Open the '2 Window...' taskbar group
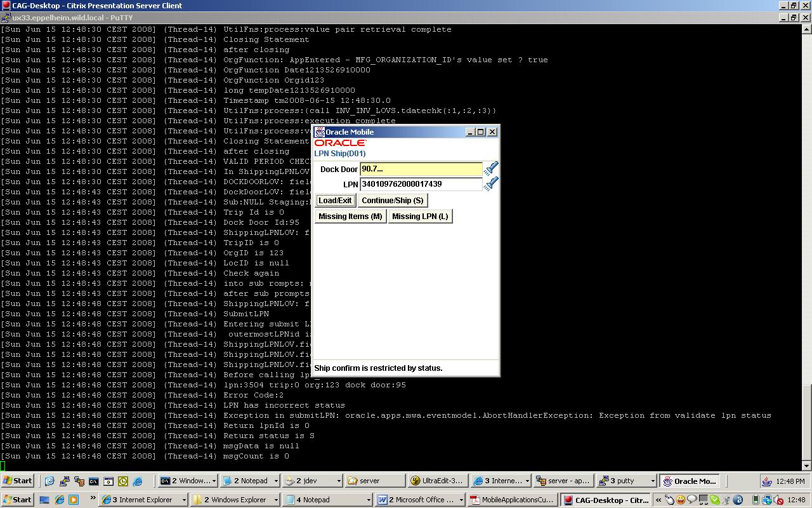This screenshot has width=812, height=508. 187,481
